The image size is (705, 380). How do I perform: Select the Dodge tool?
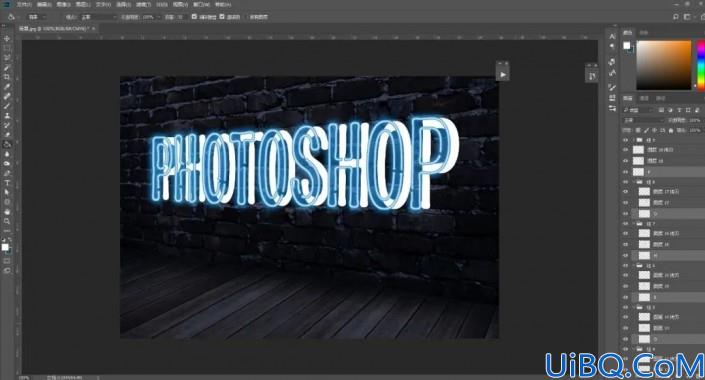click(x=7, y=163)
